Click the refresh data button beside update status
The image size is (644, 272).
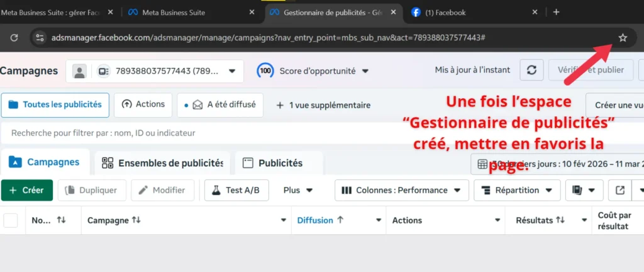(531, 71)
